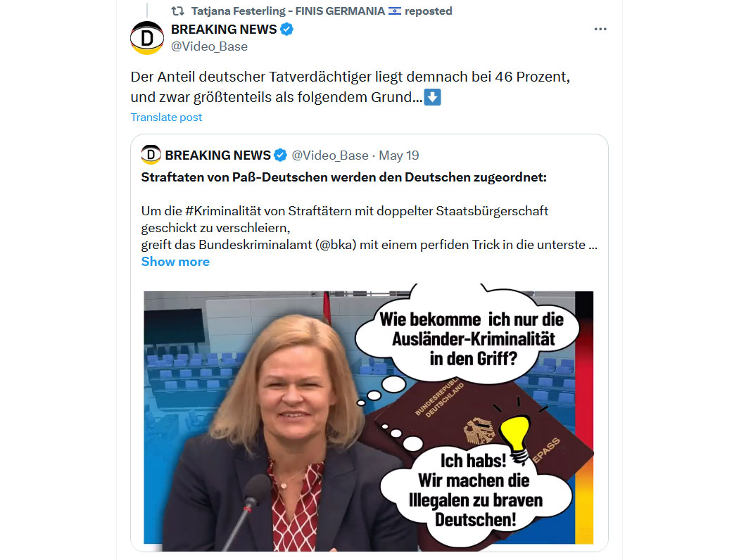Click the BREAKING NEWS display name at top
This screenshot has height=560, width=739.
coord(224,30)
